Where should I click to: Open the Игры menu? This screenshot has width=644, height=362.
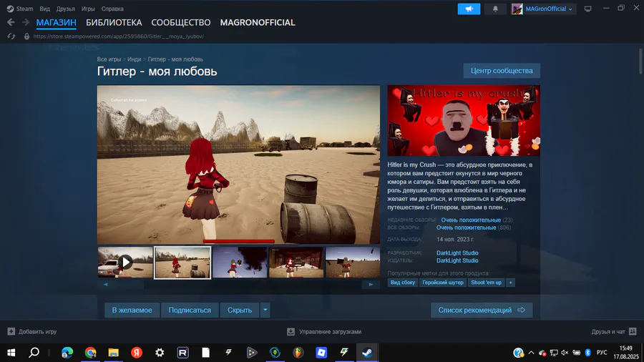[x=88, y=9]
